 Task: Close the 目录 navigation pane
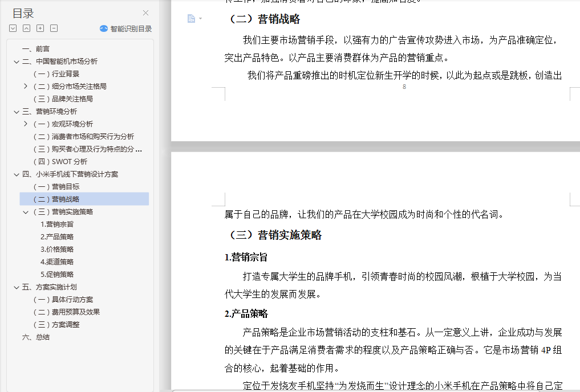point(146,13)
